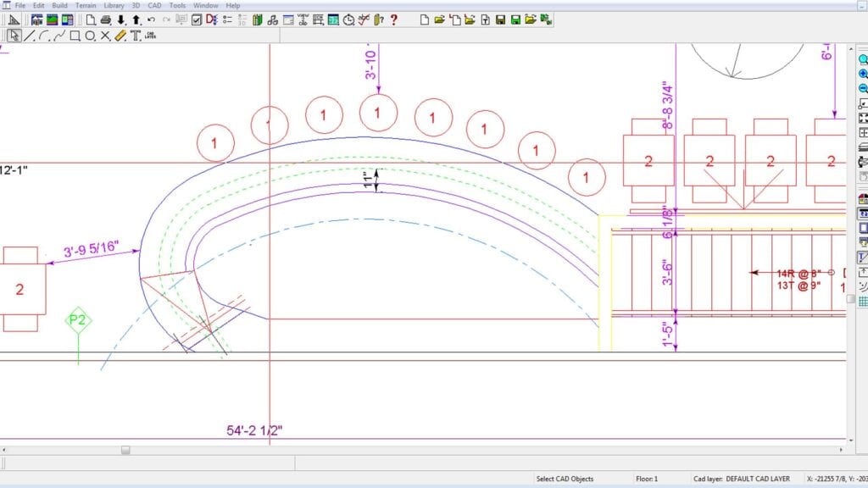The image size is (868, 488).
Task: Click the yellow open folder icon
Action: pos(440,20)
